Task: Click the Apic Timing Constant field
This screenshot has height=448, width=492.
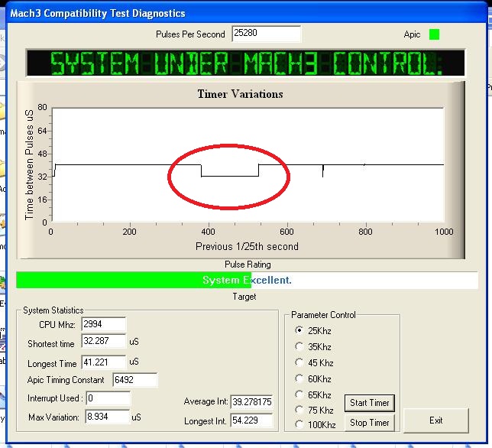Action: 135,380
